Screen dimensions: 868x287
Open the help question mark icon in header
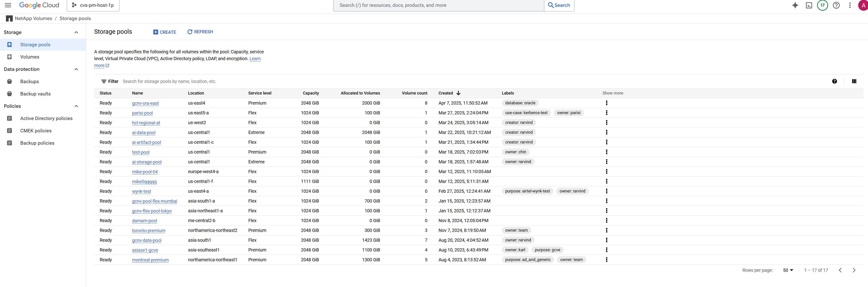pyautogui.click(x=836, y=5)
